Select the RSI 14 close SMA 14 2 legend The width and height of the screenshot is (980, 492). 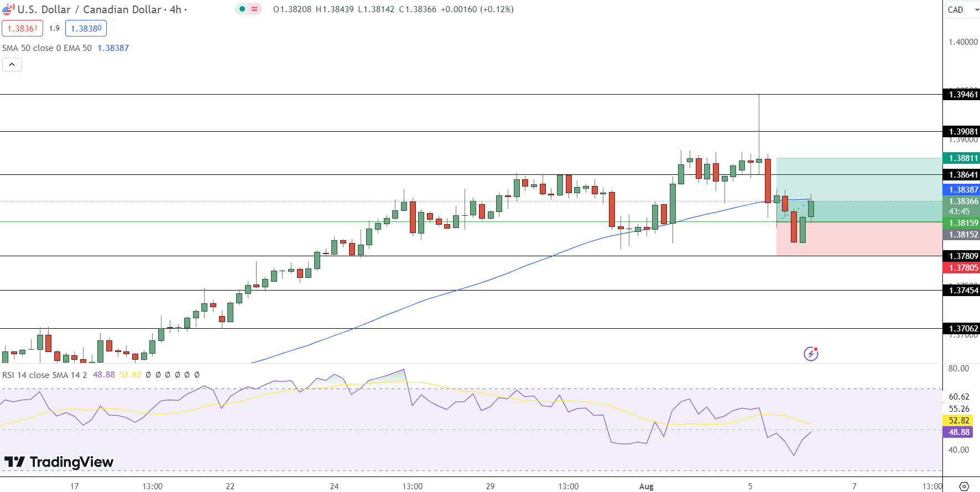click(45, 375)
